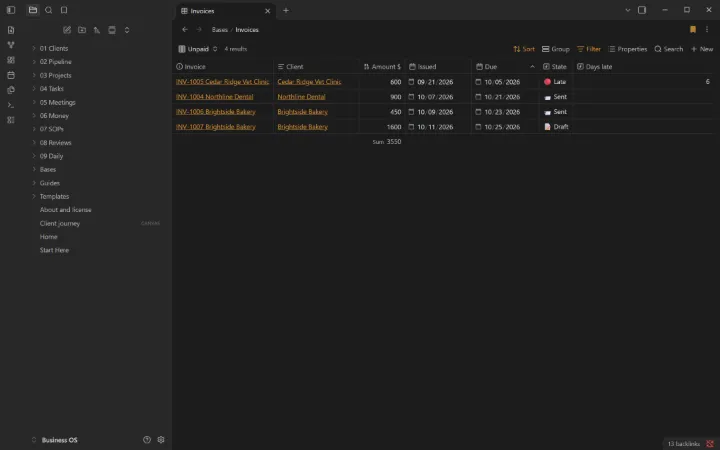The image size is (720, 450).
Task: Open the help icon beside Business OS
Action: click(x=147, y=439)
